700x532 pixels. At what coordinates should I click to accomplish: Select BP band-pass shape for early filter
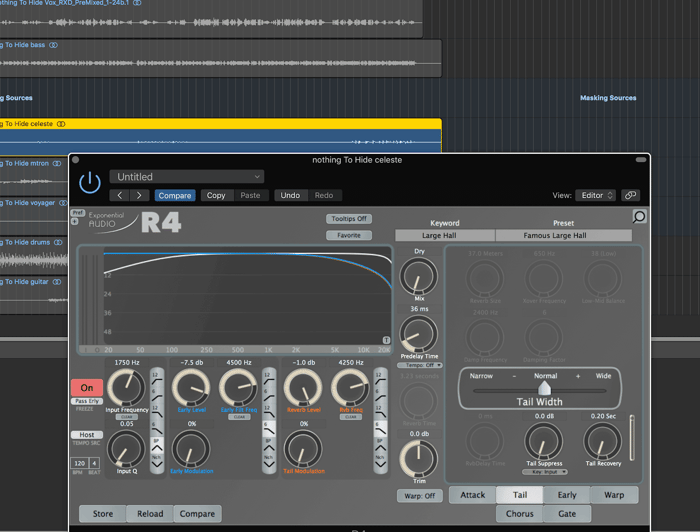tap(268, 445)
